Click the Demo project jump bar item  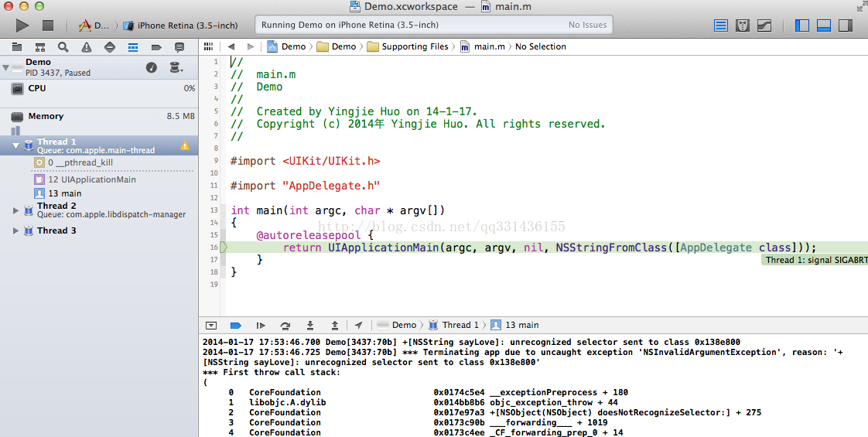pyautogui.click(x=286, y=46)
